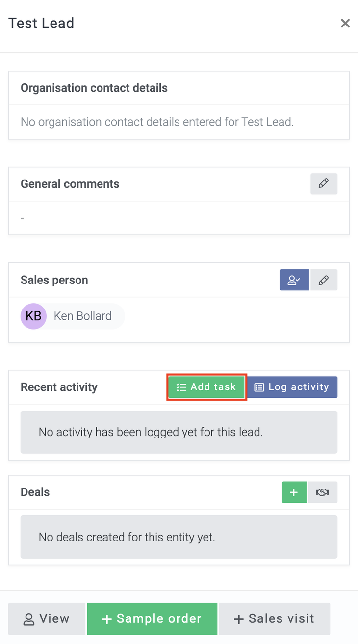Click the assign sales person icon
The image size is (358, 644).
click(x=294, y=280)
